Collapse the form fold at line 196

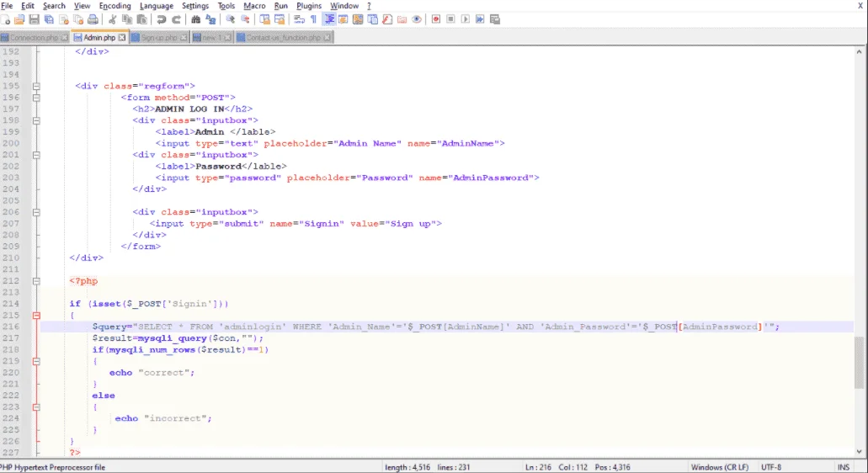tap(36, 98)
